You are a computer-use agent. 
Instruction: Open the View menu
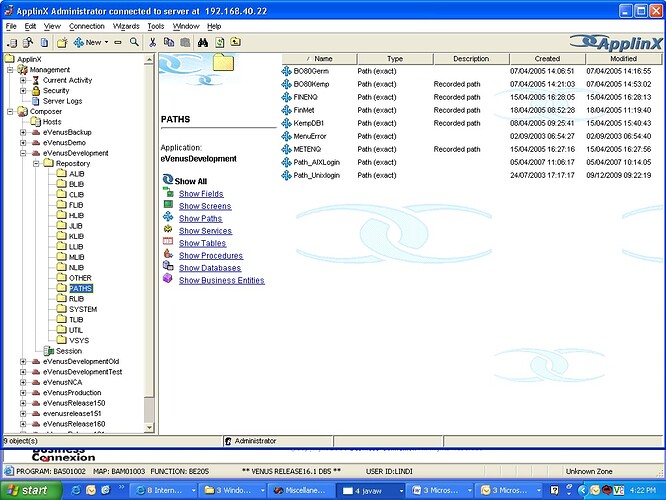52,26
